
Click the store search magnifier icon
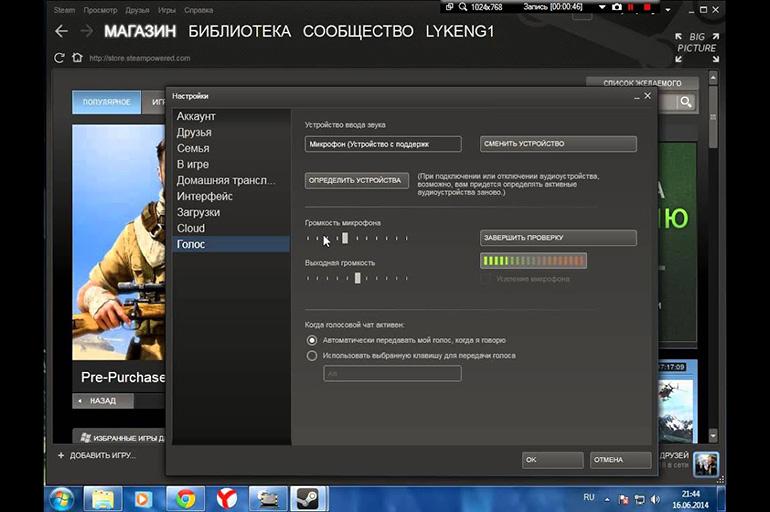point(686,102)
